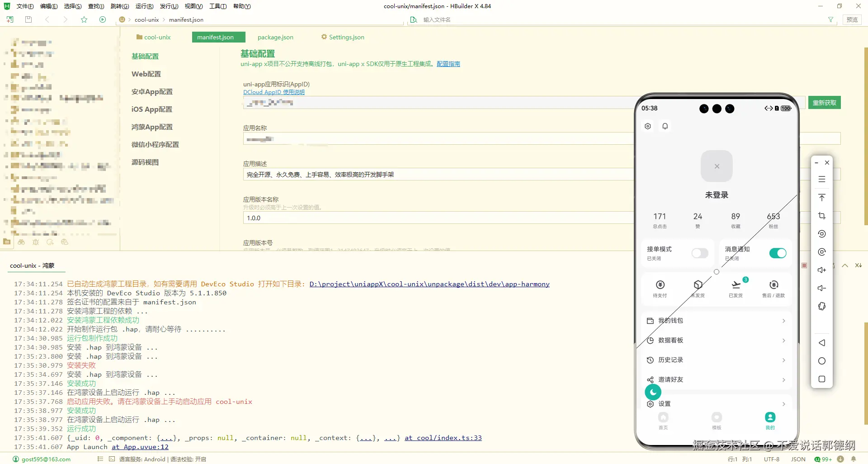Click the new file icon in the toolbar
The height and width of the screenshot is (464, 868).
[x=10, y=19]
